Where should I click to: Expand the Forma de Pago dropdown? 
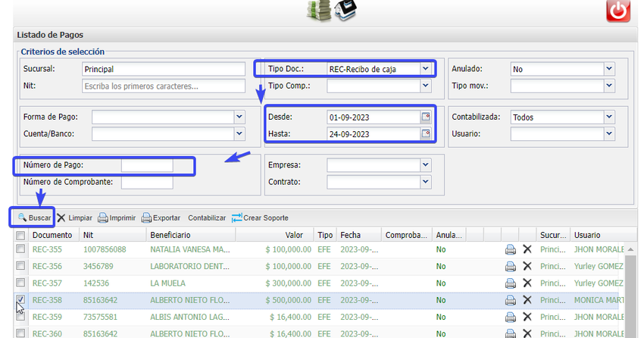point(239,117)
